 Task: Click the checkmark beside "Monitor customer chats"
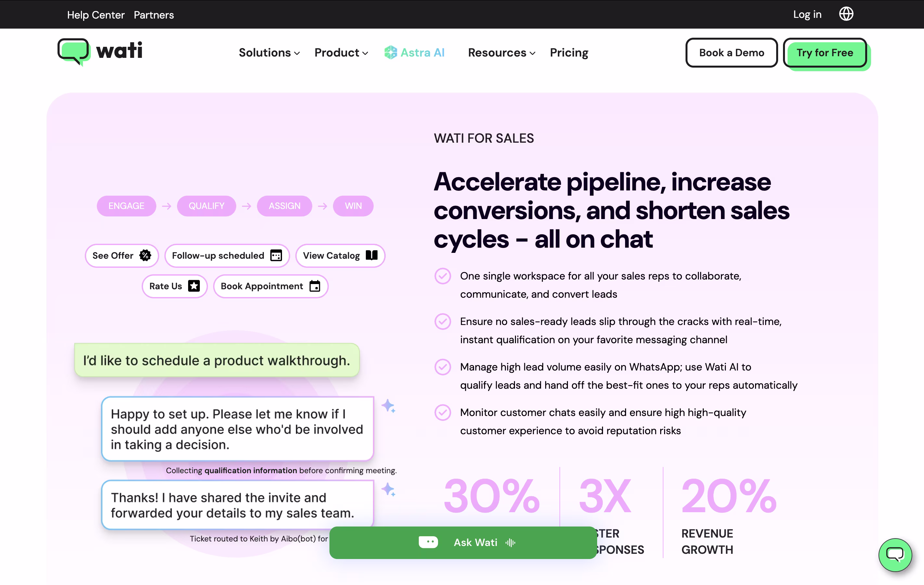click(443, 413)
